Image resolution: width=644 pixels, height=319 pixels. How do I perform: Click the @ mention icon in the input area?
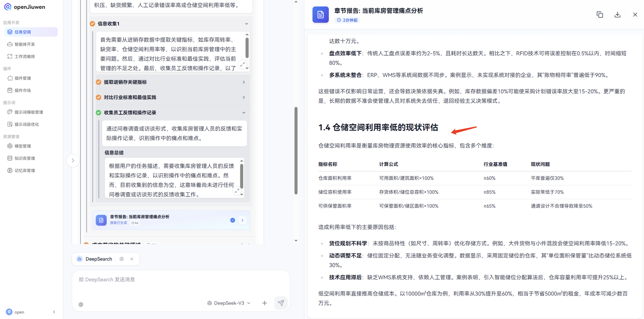(80, 304)
